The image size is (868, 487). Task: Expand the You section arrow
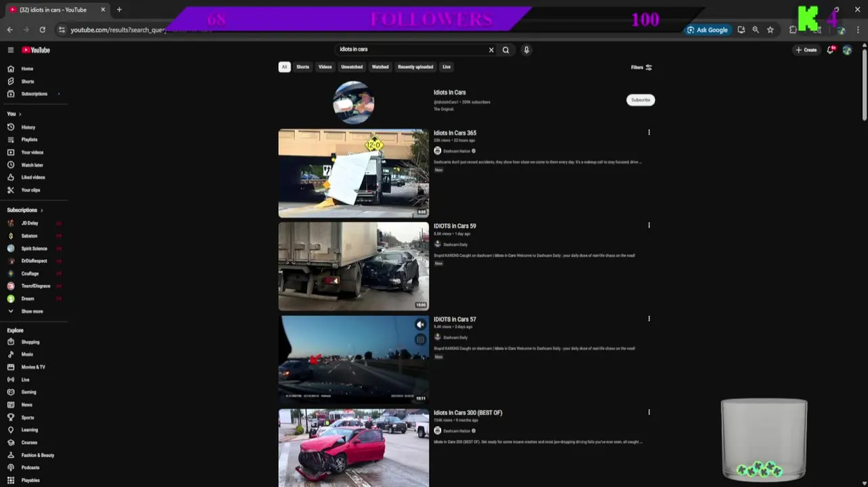[x=20, y=114]
